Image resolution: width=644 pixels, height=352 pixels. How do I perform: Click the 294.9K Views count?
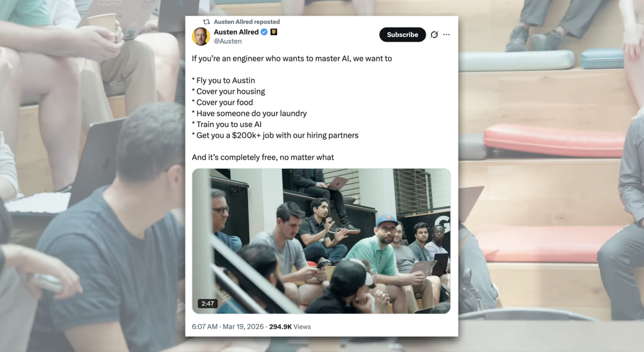point(290,326)
